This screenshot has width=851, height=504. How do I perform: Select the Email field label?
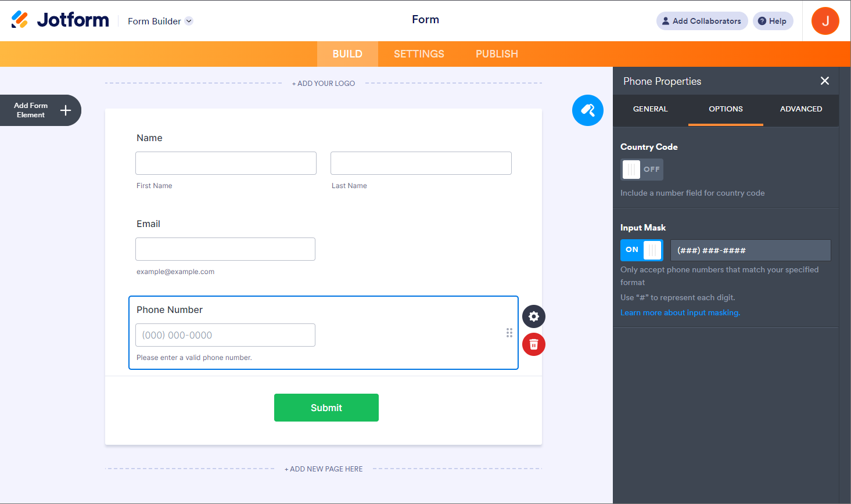(x=148, y=224)
